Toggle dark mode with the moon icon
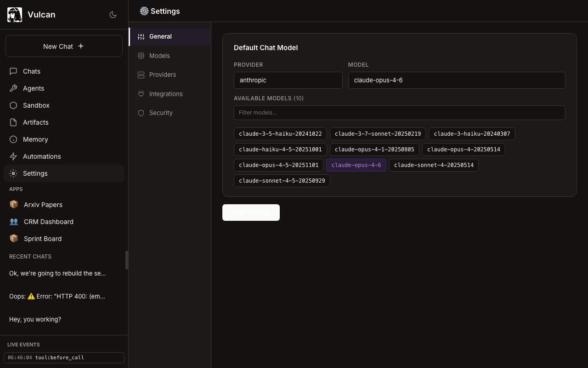The image size is (588, 368). pyautogui.click(x=113, y=15)
